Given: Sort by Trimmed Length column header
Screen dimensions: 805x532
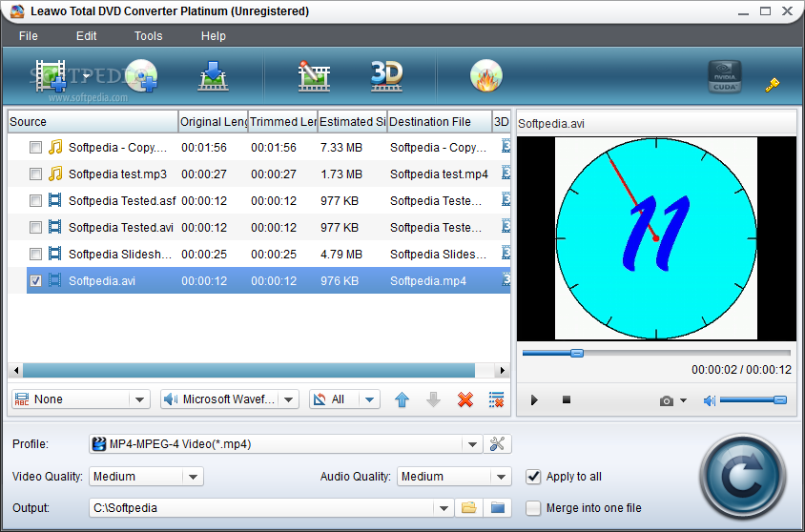Looking at the screenshot, I should pos(283,122).
